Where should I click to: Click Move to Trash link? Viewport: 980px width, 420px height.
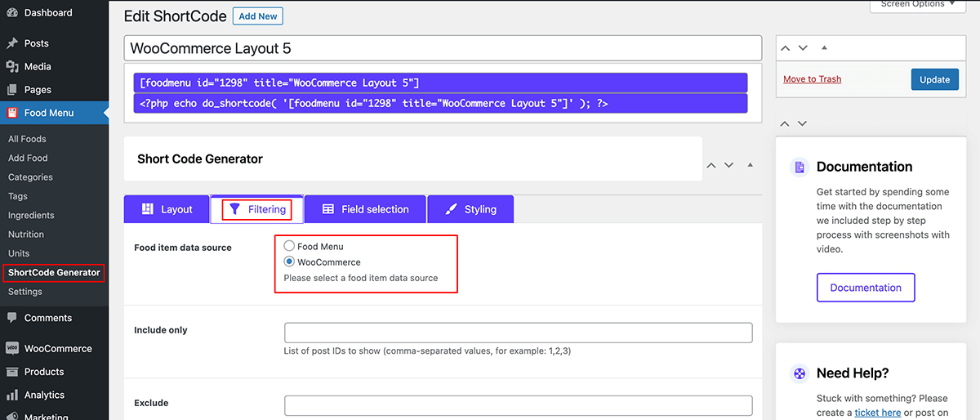tap(812, 79)
